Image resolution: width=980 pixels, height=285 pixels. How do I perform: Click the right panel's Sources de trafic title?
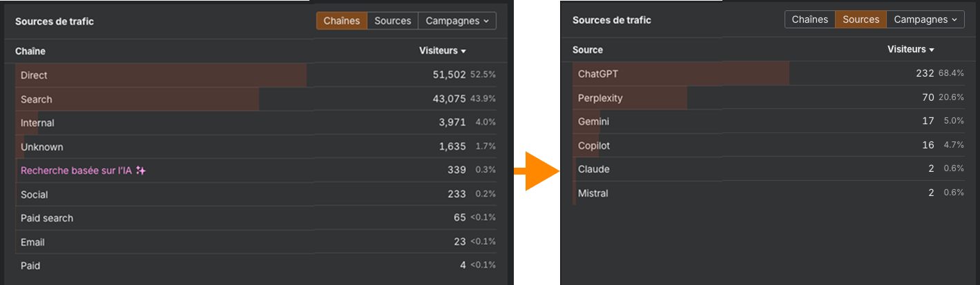point(612,20)
